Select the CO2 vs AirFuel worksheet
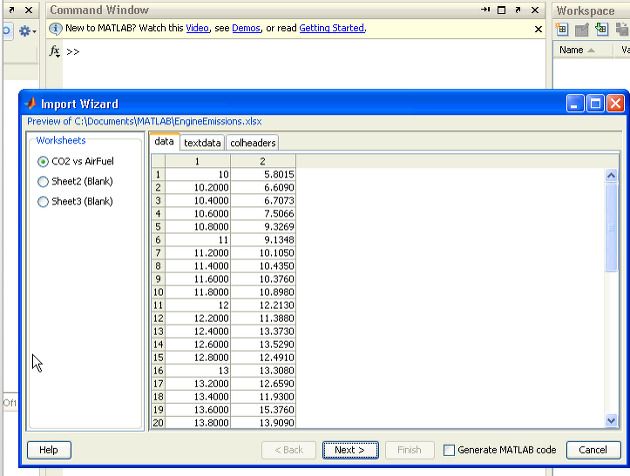 click(76, 161)
